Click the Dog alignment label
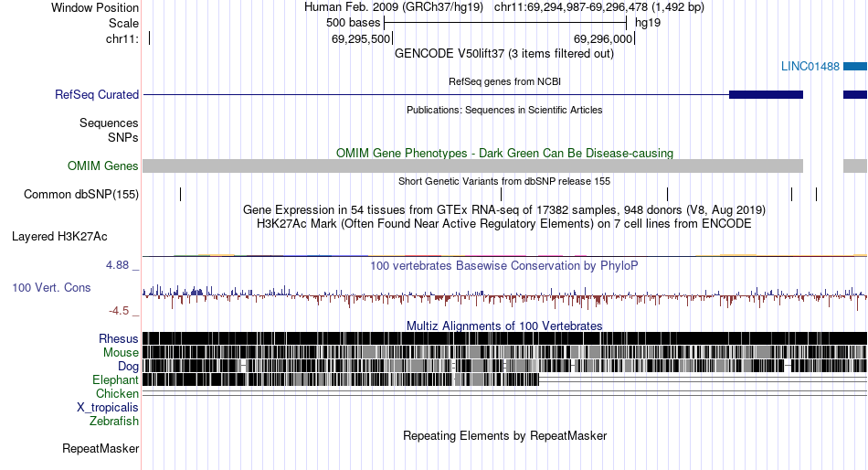 click(128, 367)
